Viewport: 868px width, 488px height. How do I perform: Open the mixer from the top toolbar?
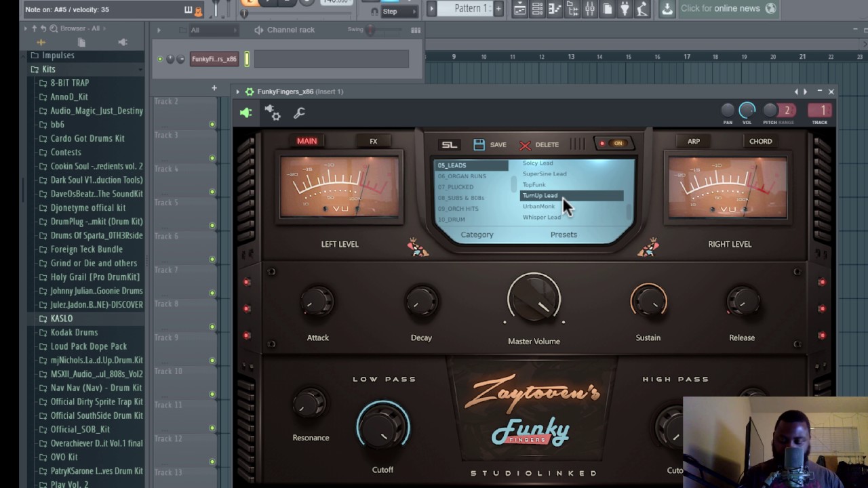[590, 9]
